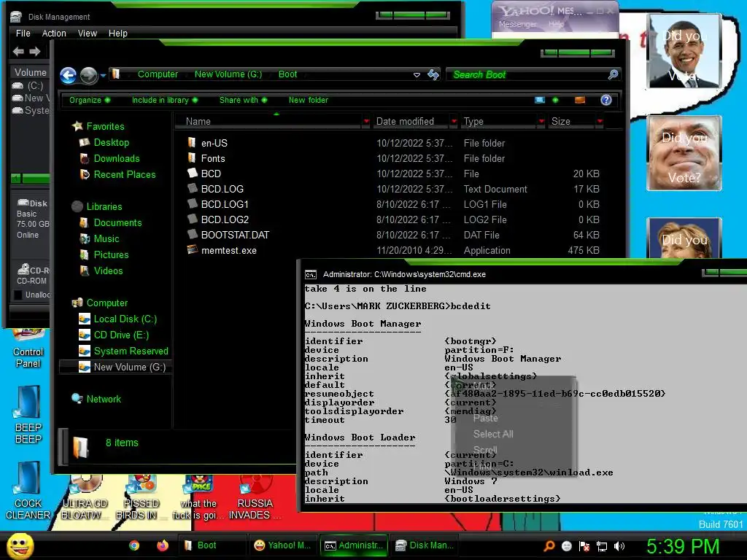The image size is (747, 560).
Task: Open BEEP BEEP desktop shortcut
Action: [28, 415]
